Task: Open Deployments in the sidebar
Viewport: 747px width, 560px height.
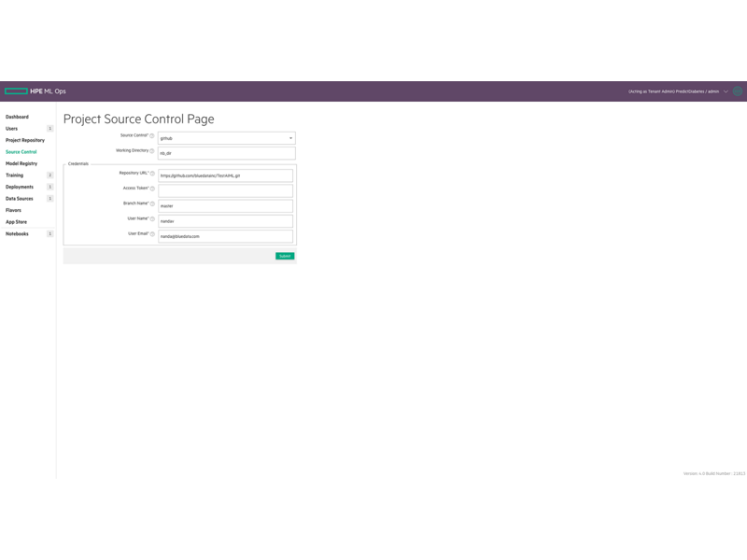Action: coord(20,188)
